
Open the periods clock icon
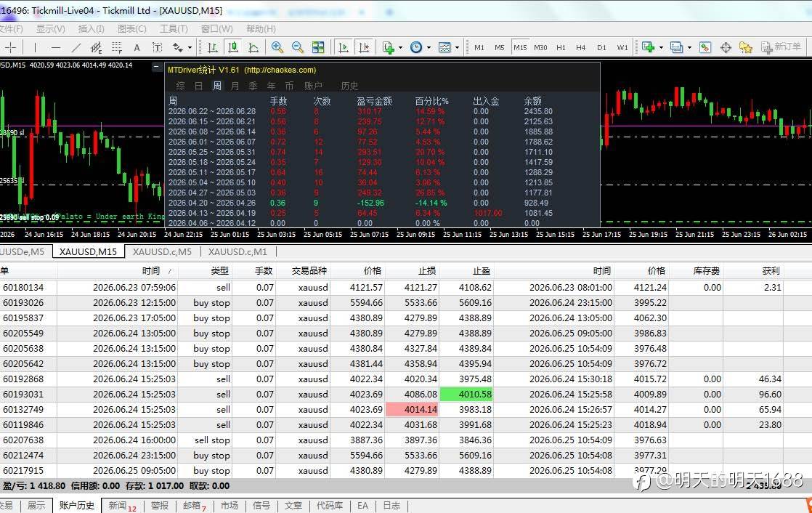416,48
